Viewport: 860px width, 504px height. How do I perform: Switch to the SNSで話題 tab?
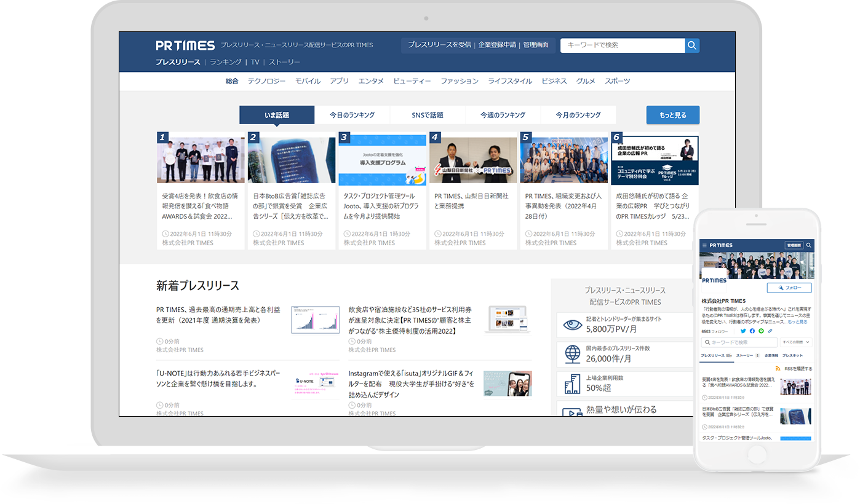428,115
